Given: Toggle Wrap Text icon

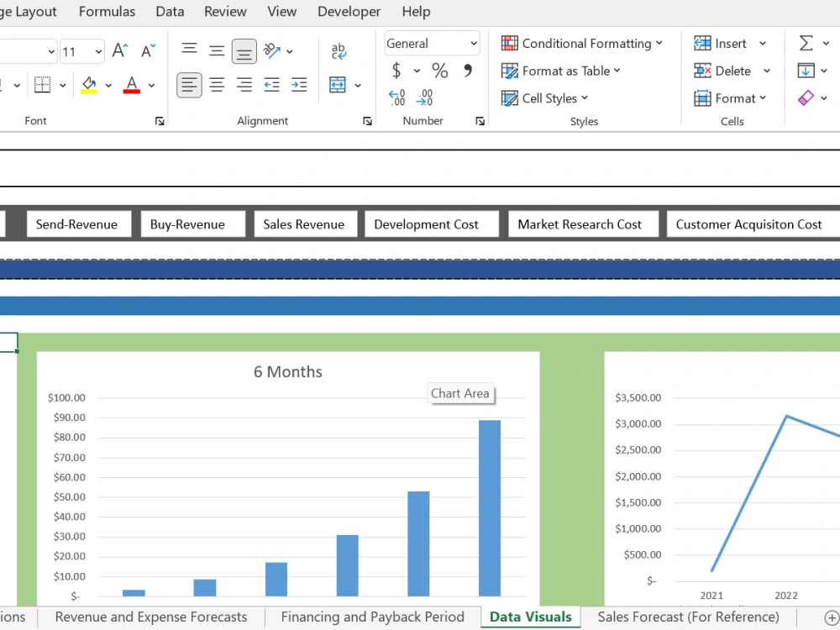Looking at the screenshot, I should tap(339, 51).
